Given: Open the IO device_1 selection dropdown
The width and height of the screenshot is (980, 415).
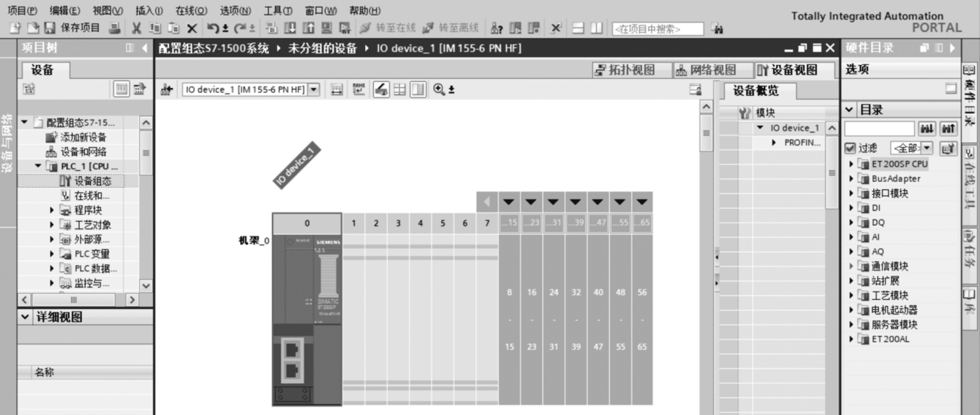Looking at the screenshot, I should [x=314, y=89].
